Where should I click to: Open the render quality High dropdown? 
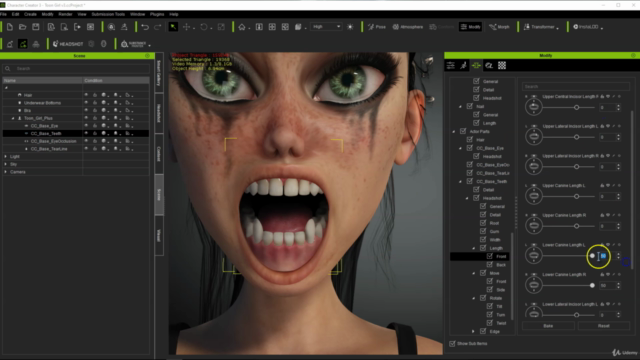click(326, 27)
